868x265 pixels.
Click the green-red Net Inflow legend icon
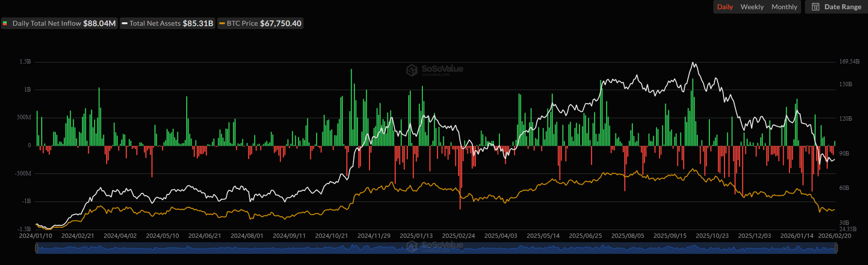(x=5, y=23)
